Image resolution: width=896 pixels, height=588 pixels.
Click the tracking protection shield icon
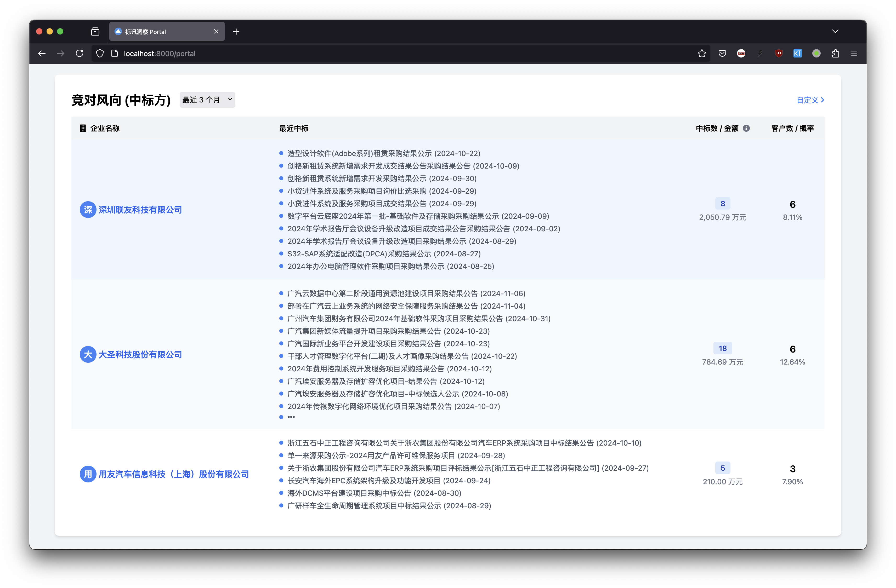100,53
